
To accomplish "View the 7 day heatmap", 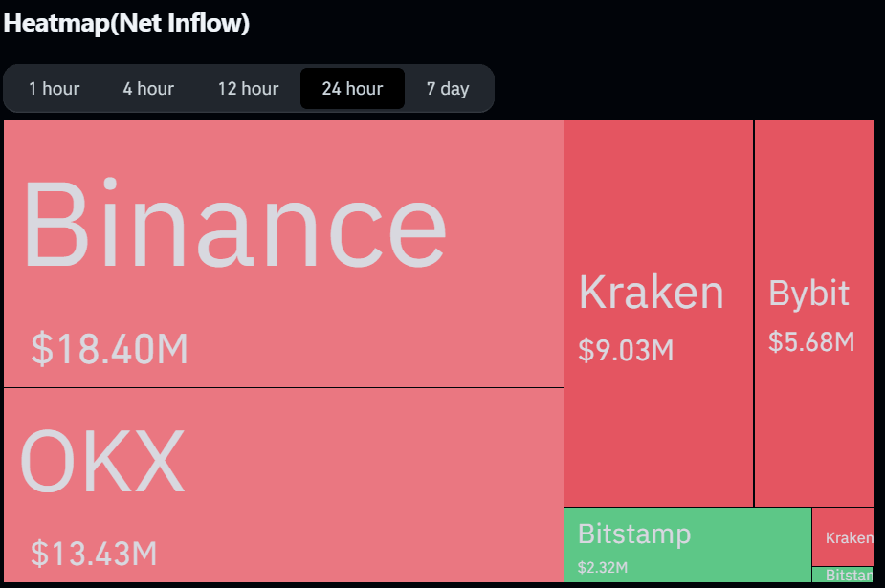I will click(x=448, y=88).
